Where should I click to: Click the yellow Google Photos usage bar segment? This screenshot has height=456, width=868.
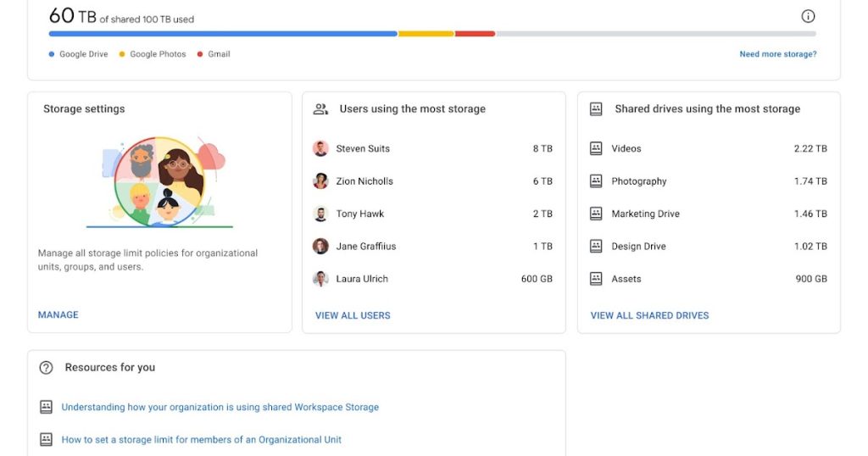click(x=426, y=34)
